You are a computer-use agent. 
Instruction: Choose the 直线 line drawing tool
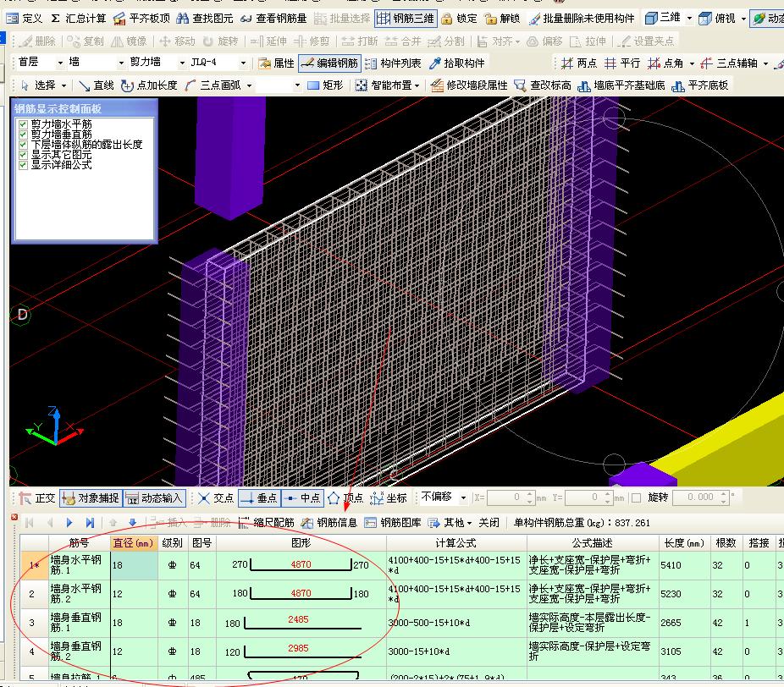click(97, 85)
